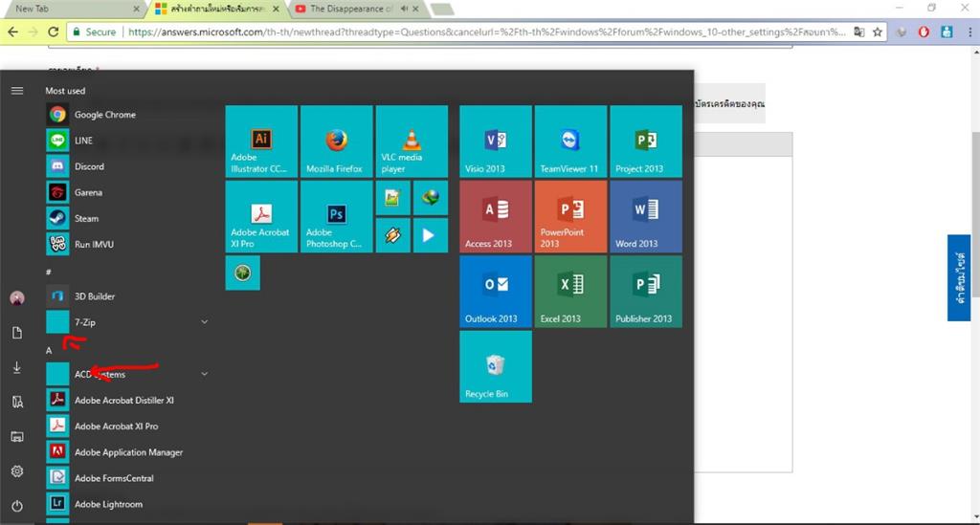
Task: Open Documents from the Start sidebar
Action: tap(17, 333)
